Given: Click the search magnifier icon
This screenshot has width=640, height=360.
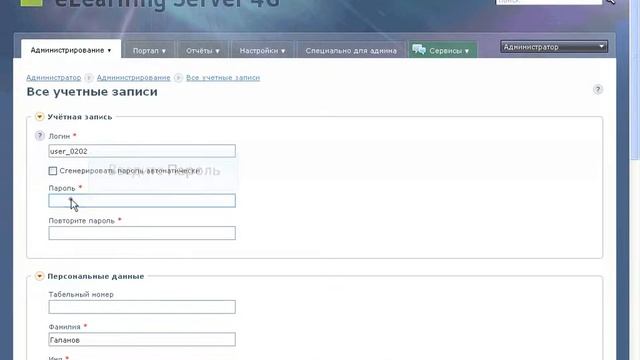Looking at the screenshot, I should pyautogui.click(x=610, y=2).
